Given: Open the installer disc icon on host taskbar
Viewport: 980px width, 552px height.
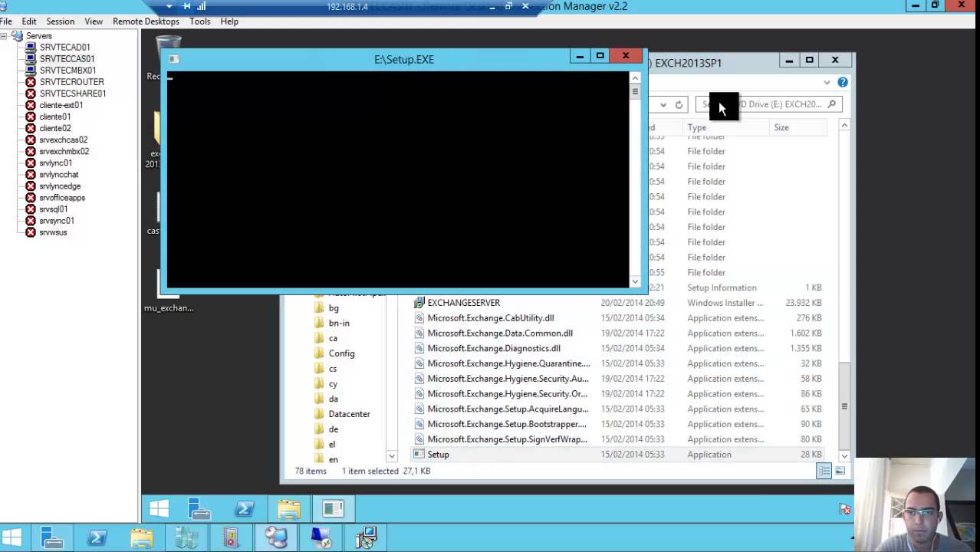Looking at the screenshot, I should (366, 537).
